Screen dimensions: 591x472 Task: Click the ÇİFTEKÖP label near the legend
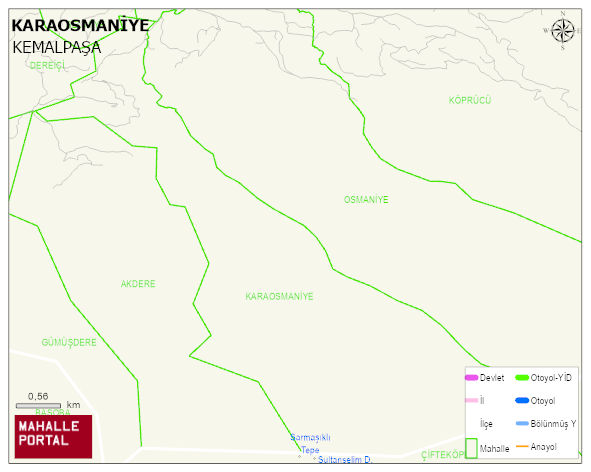click(x=443, y=455)
